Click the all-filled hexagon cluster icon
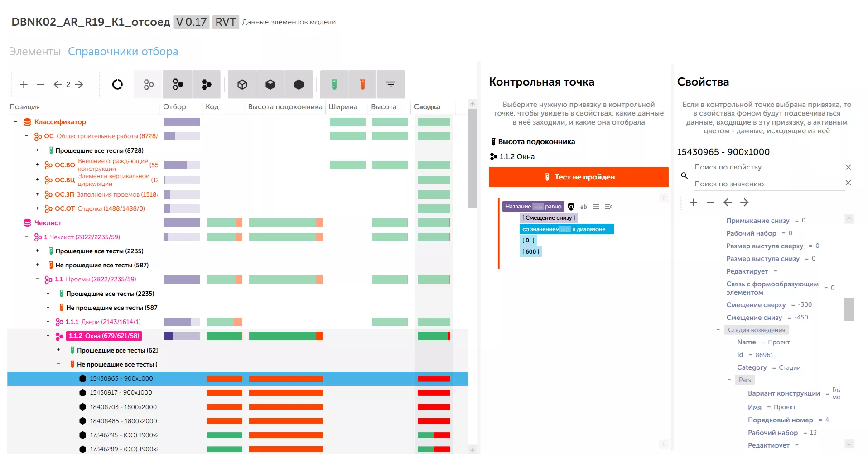Image resolution: width=868 pixels, height=454 pixels. coord(207,84)
